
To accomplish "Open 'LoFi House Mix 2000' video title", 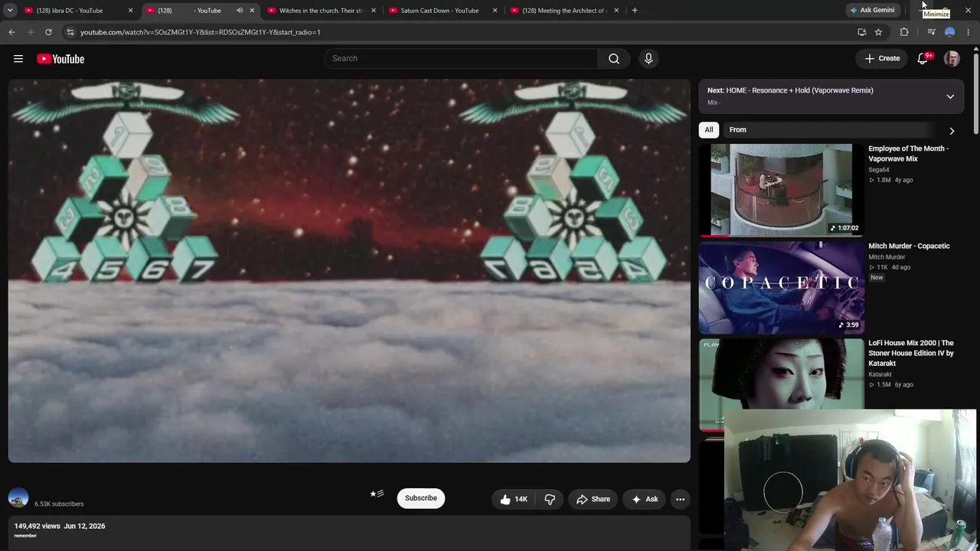I will coord(911,353).
